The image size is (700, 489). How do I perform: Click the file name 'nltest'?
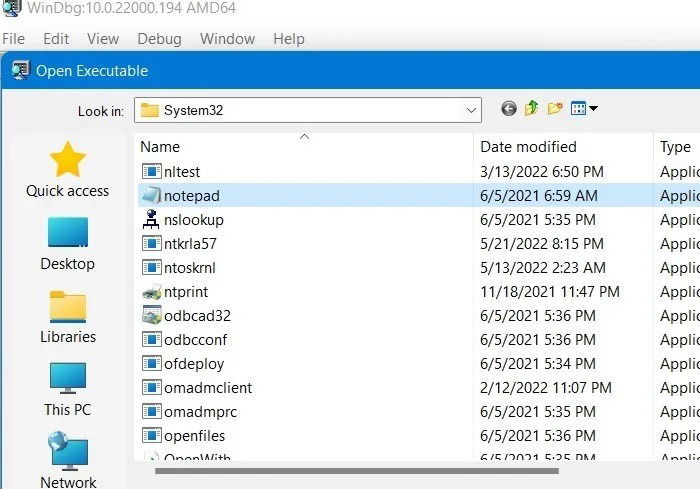click(x=182, y=172)
